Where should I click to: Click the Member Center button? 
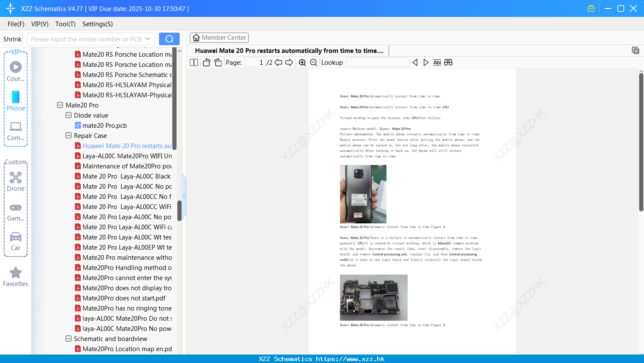click(219, 38)
